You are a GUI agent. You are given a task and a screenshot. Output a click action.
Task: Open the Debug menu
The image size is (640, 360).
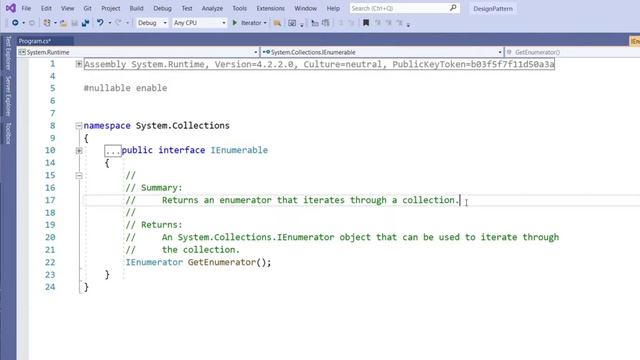(x=162, y=8)
